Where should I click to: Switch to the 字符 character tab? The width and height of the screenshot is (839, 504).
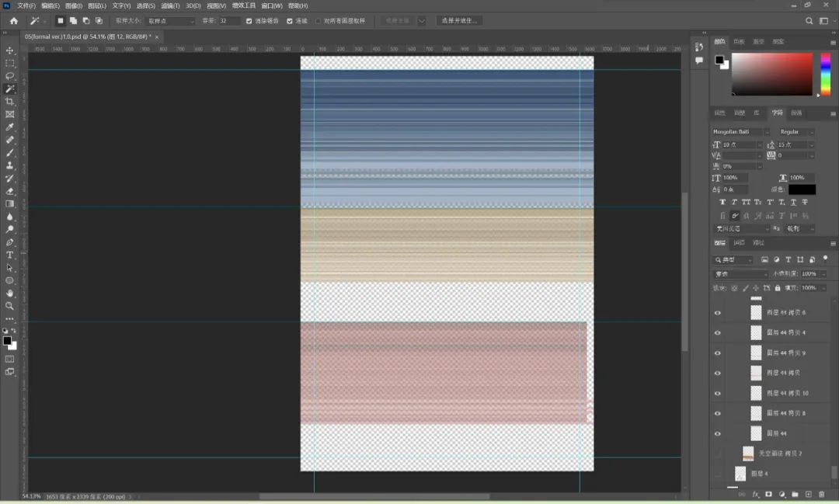[777, 113]
